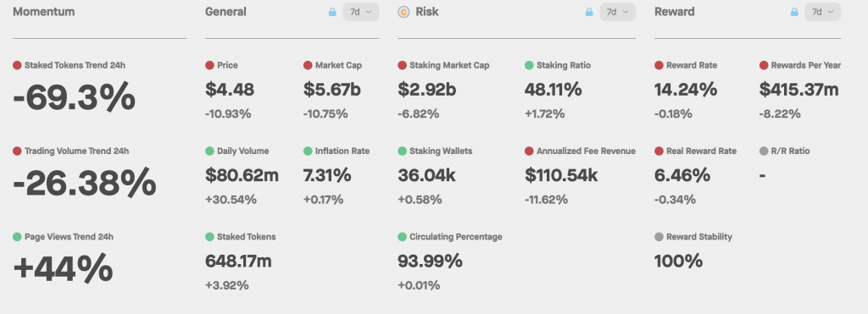Viewport: 868px width, 314px height.
Task: Select the Momentum section heading
Action: (x=44, y=12)
